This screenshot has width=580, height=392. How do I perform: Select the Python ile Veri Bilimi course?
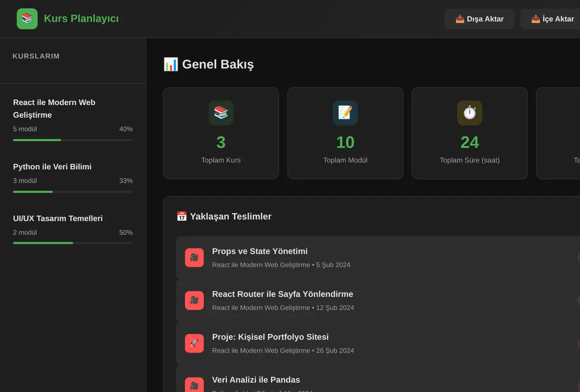(73, 178)
